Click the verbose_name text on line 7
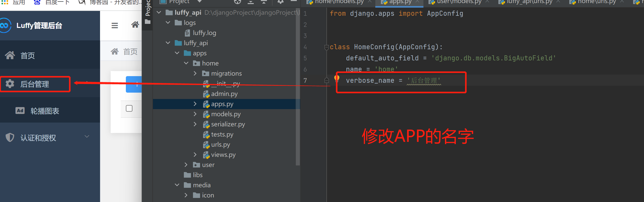 pyautogui.click(x=370, y=80)
